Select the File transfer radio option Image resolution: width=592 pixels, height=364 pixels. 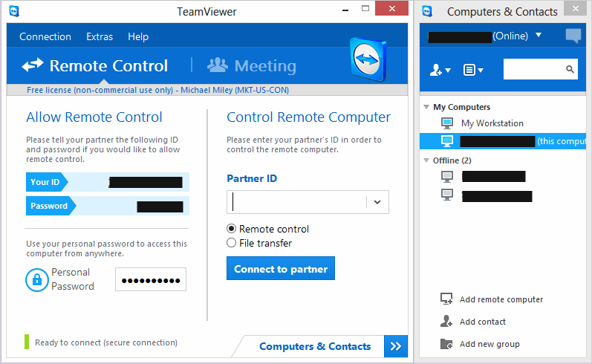(x=232, y=243)
